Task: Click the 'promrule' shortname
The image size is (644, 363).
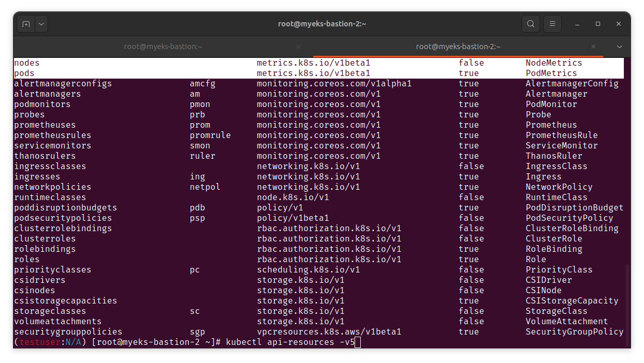Action: pos(210,135)
